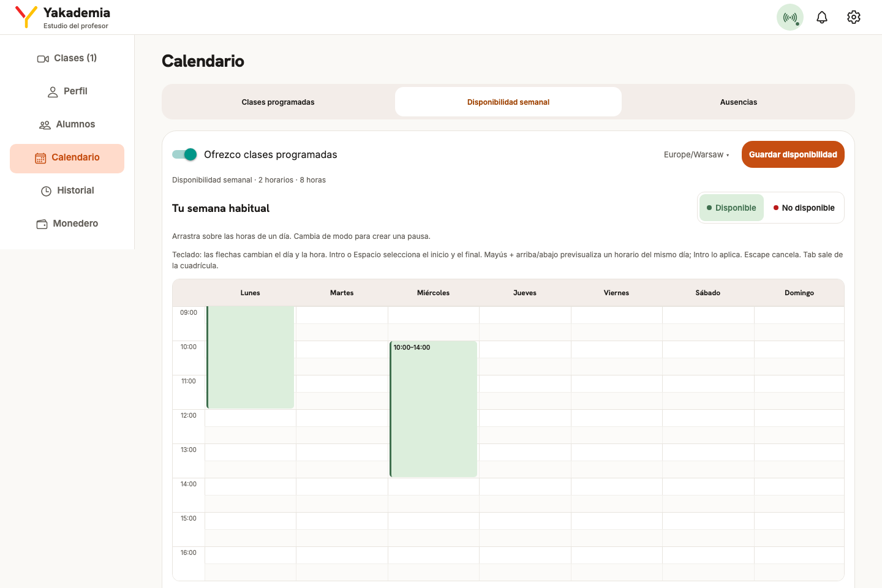Select the Miércoles 10:00–14:00 block
This screenshot has width=882, height=588.
(434, 409)
